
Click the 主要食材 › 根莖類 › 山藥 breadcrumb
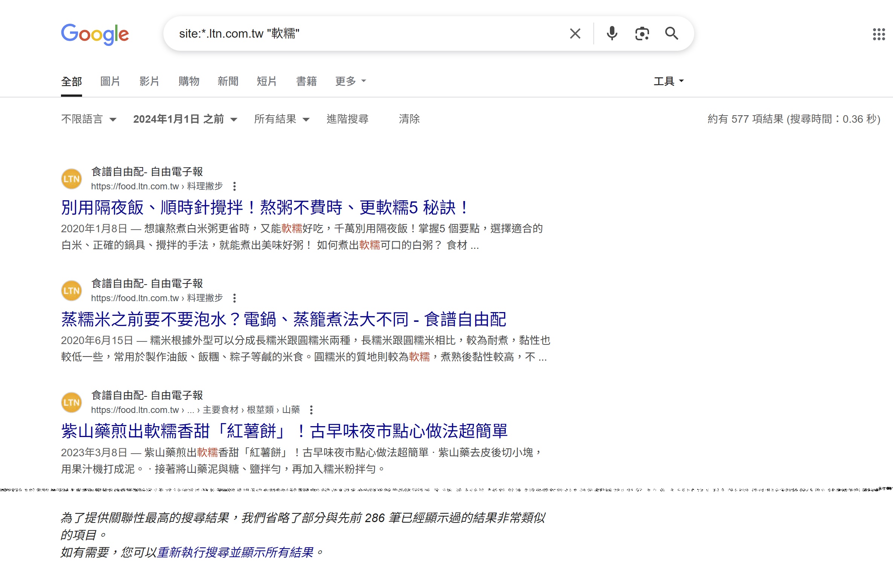[251, 410]
